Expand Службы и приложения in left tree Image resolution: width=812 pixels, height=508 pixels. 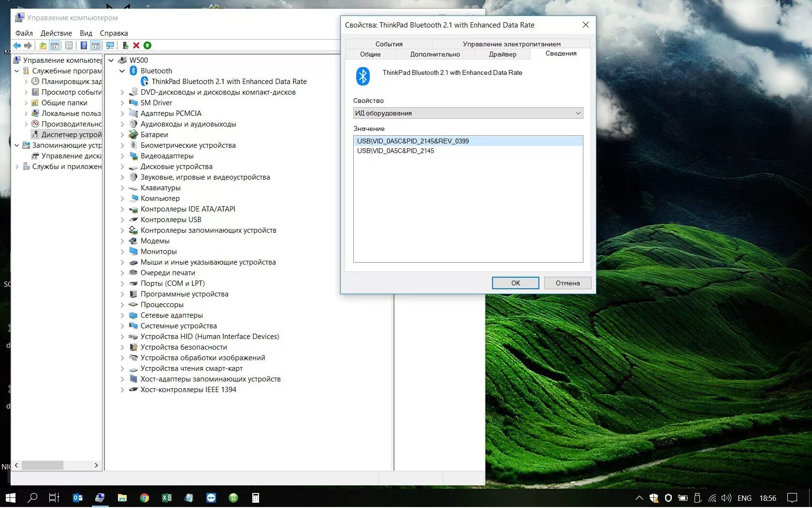[17, 167]
